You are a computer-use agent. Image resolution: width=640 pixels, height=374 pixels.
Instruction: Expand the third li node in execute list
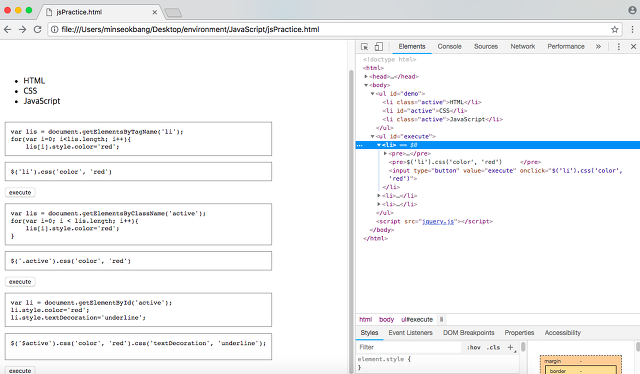(x=379, y=204)
